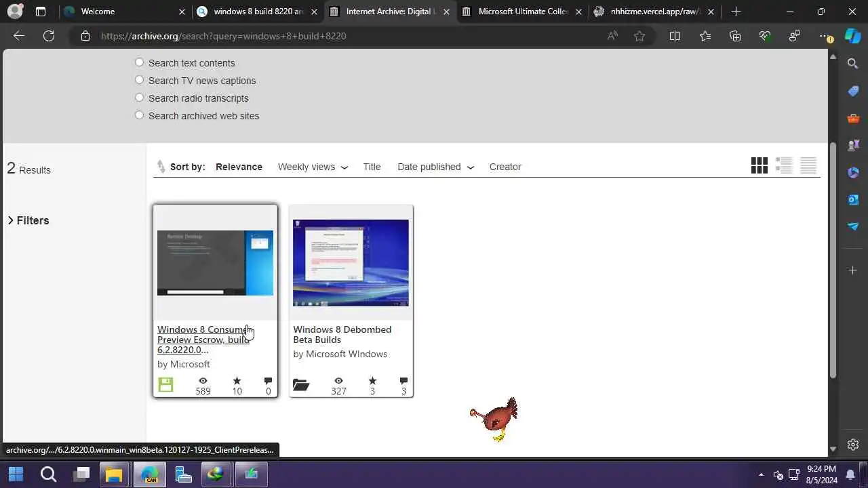Open Settings and more ellipsis menu
Viewport: 868px width, 488px height.
825,36
